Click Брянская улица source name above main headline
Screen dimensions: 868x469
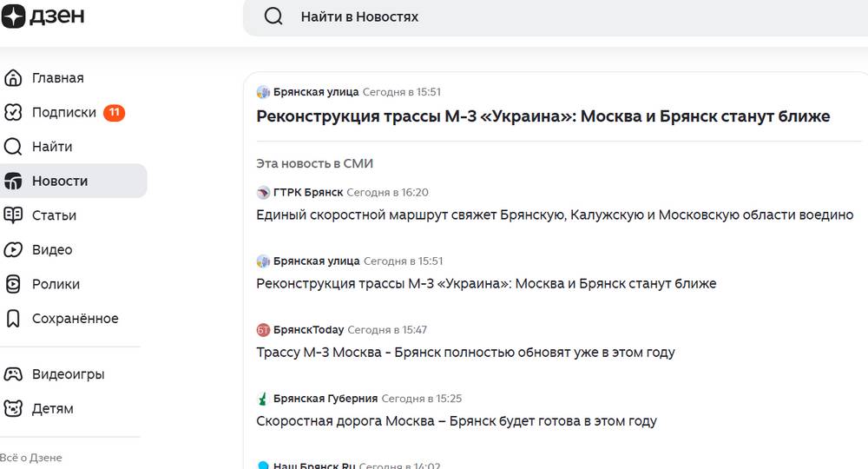coord(316,92)
